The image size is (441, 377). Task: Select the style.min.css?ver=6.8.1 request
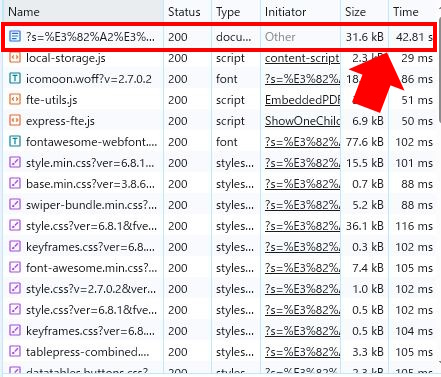point(90,163)
